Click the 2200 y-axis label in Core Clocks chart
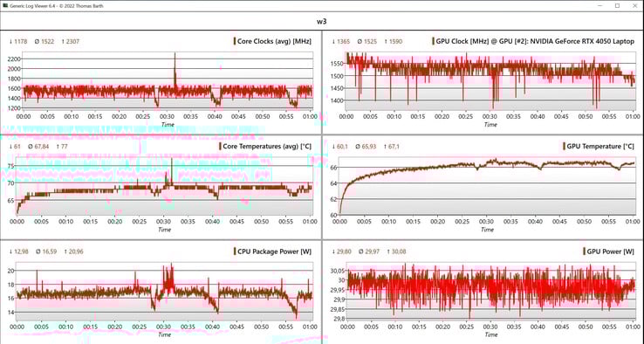The image size is (644, 344). 14,58
